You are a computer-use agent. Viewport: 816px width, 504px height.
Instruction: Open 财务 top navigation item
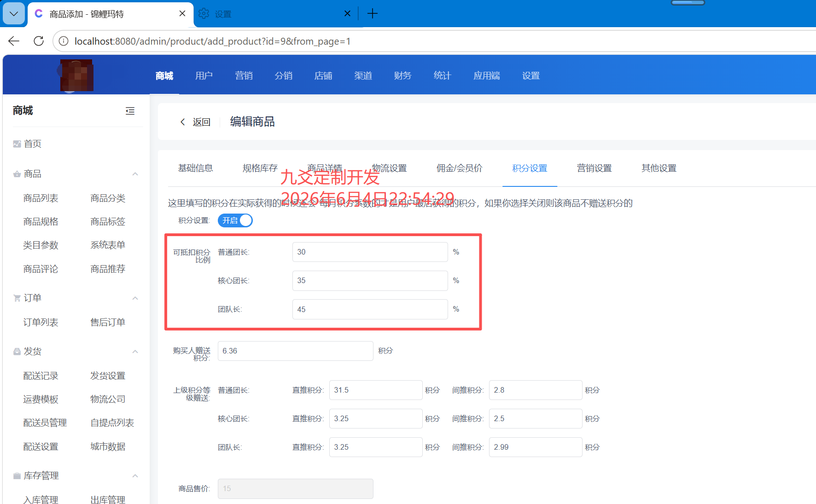click(x=402, y=75)
